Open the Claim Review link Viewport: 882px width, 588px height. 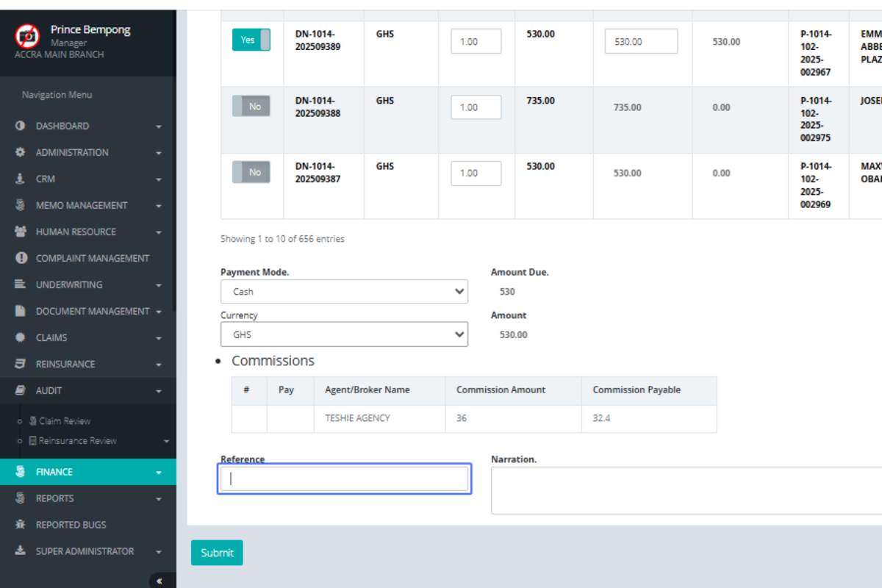coord(65,421)
